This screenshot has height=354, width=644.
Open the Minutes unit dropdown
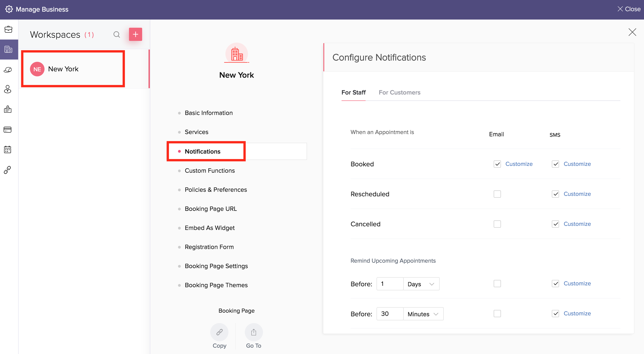[423, 314]
